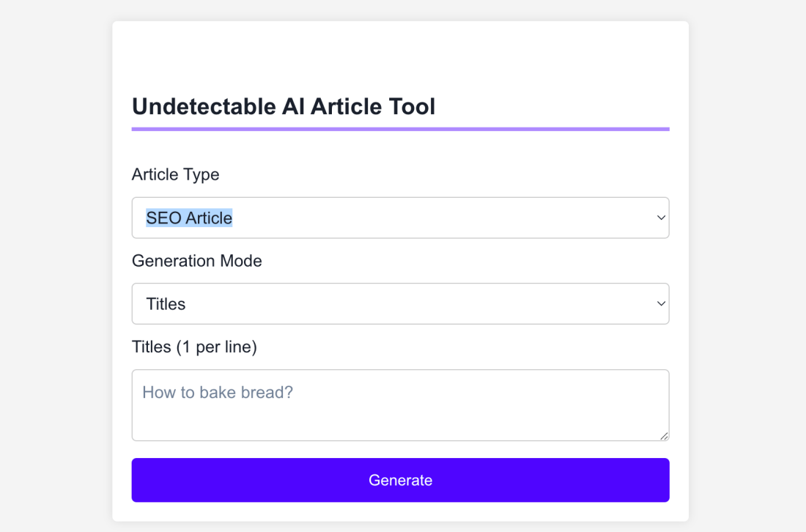The height and width of the screenshot is (532, 806).
Task: Click the Generation Mode dropdown chevron arrow
Action: 660,303
